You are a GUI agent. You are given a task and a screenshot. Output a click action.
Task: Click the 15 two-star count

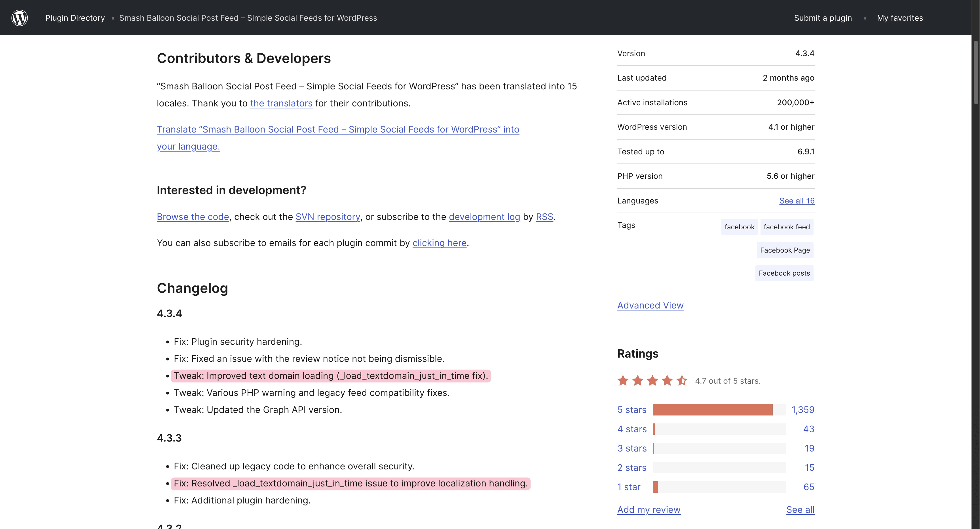(810, 468)
